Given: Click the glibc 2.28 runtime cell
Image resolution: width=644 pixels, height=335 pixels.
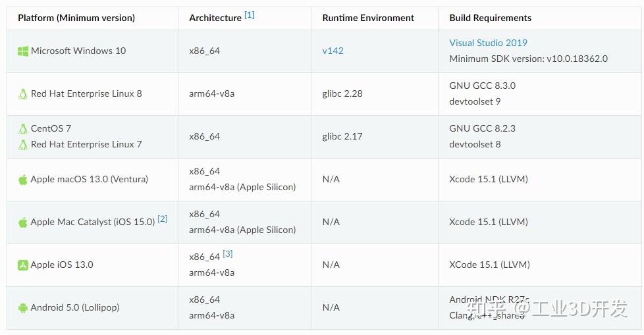Looking at the screenshot, I should 342,93.
